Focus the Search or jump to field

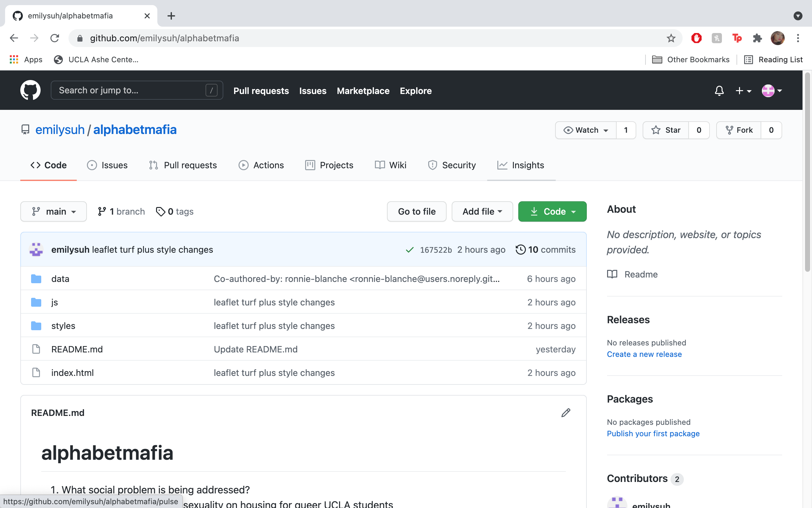137,90
